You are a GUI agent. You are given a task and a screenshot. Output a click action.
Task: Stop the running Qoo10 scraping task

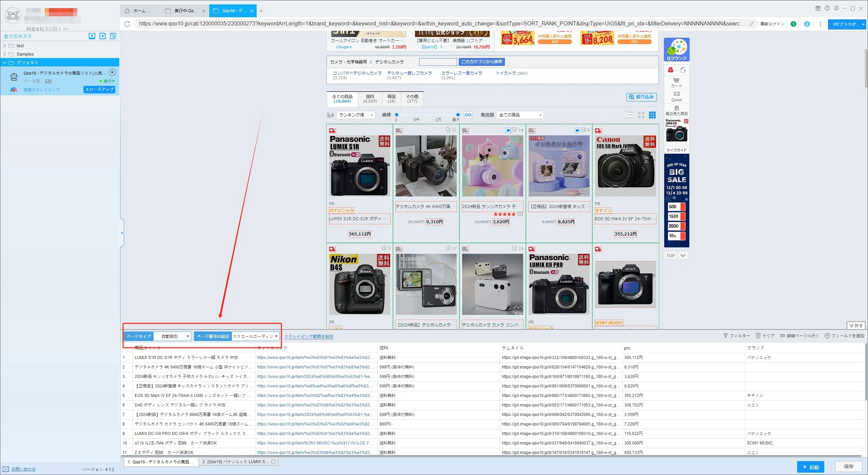pyautogui.click(x=112, y=72)
